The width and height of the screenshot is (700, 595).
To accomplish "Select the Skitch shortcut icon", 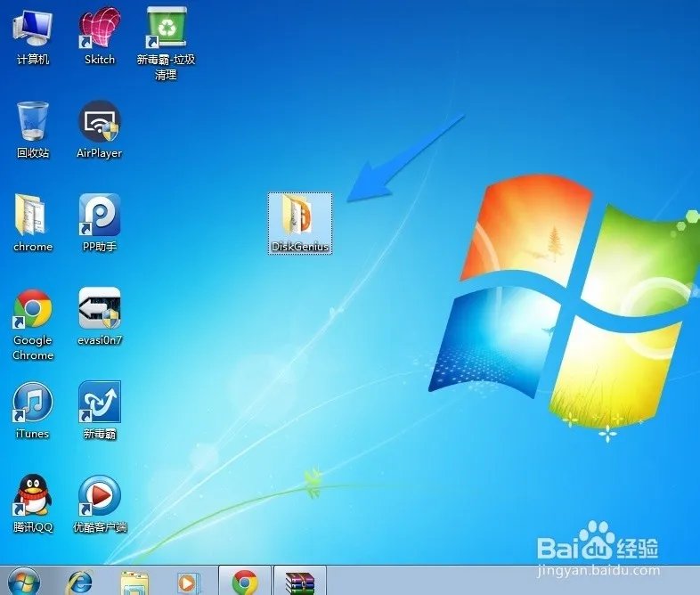I will click(100, 30).
